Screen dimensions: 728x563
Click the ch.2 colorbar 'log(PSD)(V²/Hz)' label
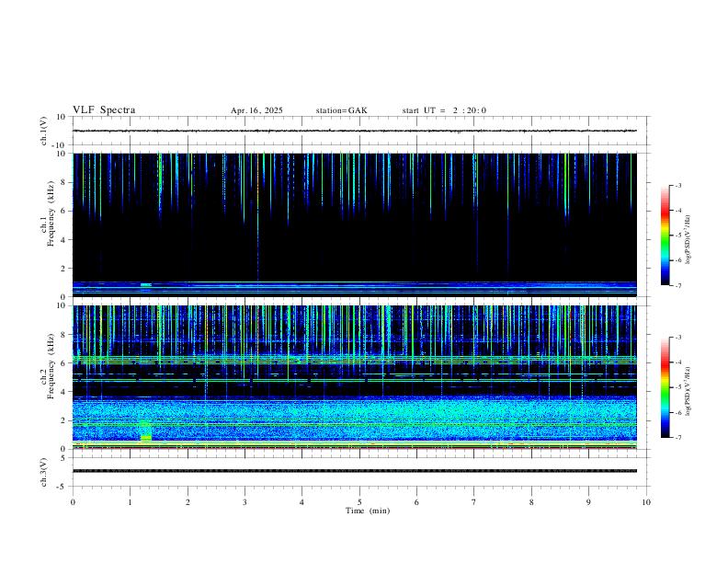click(x=688, y=391)
